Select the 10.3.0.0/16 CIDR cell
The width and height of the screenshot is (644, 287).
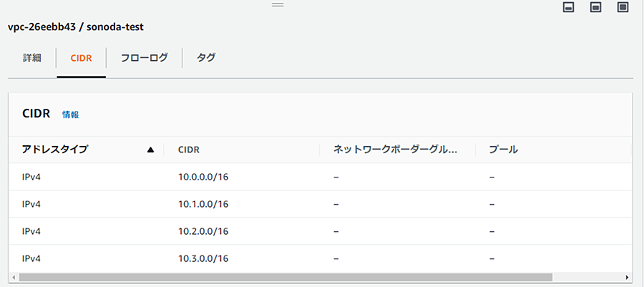(x=203, y=258)
